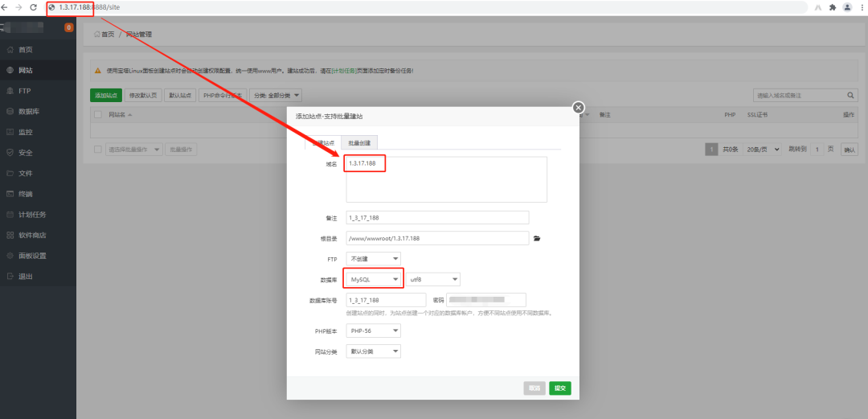Click the 确认 page jump button

point(850,150)
